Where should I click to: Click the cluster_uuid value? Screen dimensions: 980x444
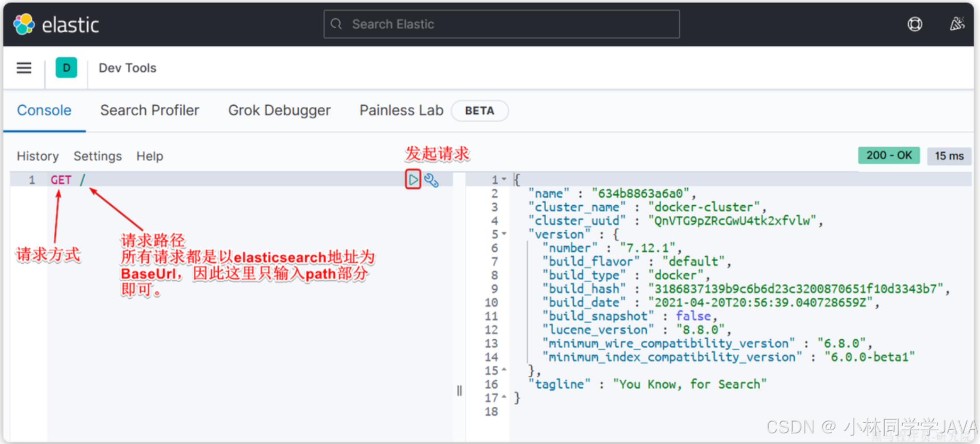[x=732, y=221]
